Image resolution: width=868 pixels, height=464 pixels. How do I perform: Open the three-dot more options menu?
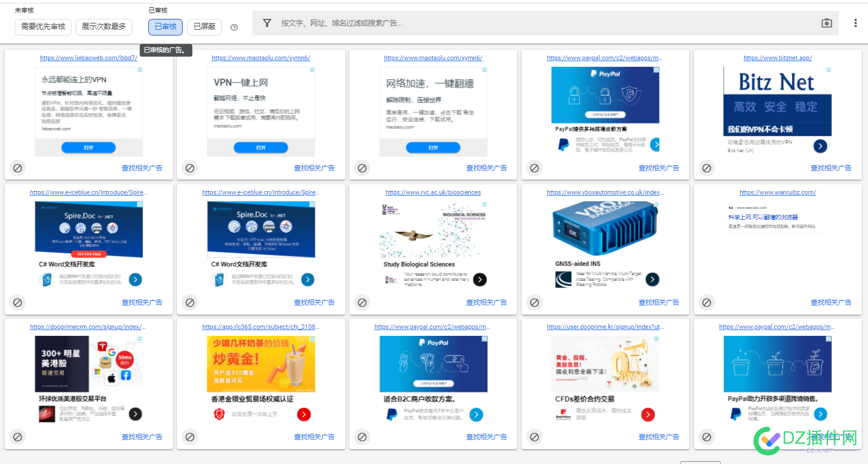(855, 23)
